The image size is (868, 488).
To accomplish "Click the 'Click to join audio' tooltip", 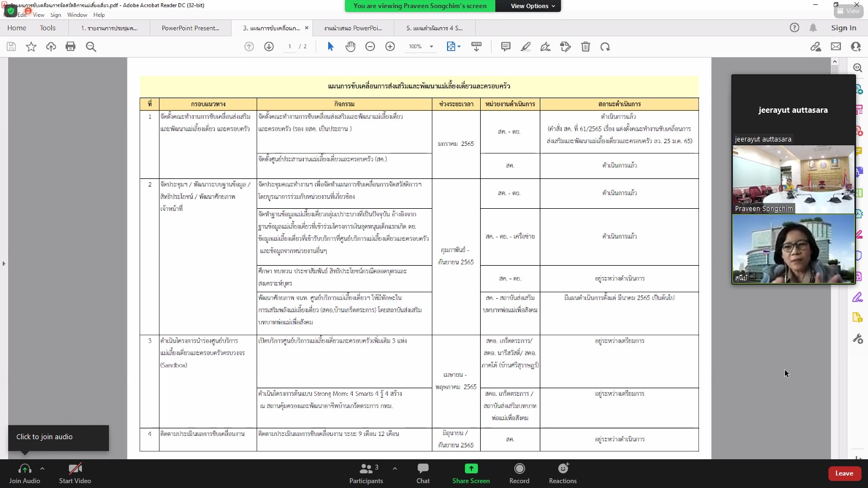I will (x=59, y=437).
